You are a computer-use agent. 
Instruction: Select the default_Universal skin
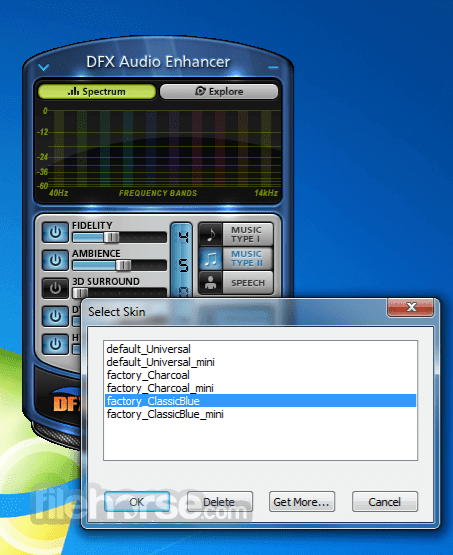(260, 349)
